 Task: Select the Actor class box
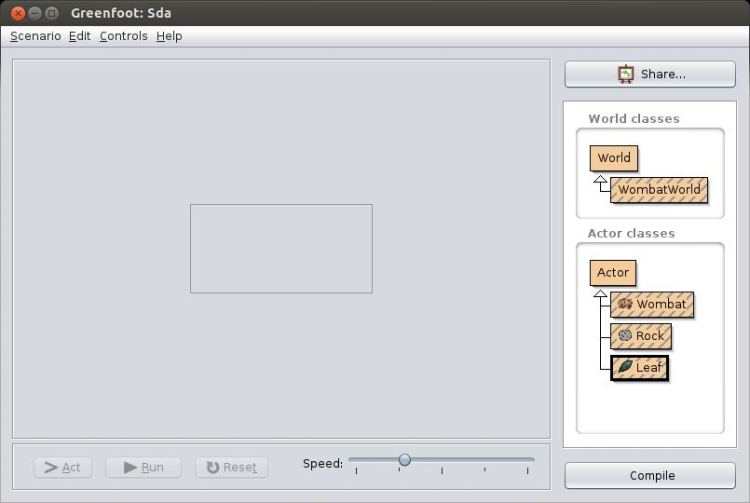point(613,273)
